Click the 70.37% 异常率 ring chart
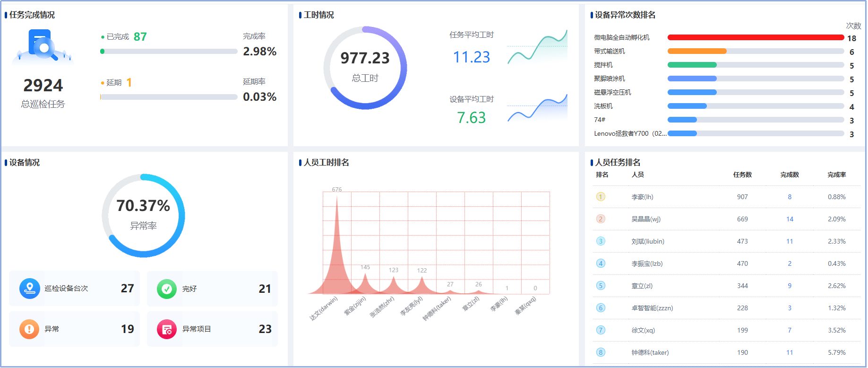The height and width of the screenshot is (368, 868). [x=143, y=216]
